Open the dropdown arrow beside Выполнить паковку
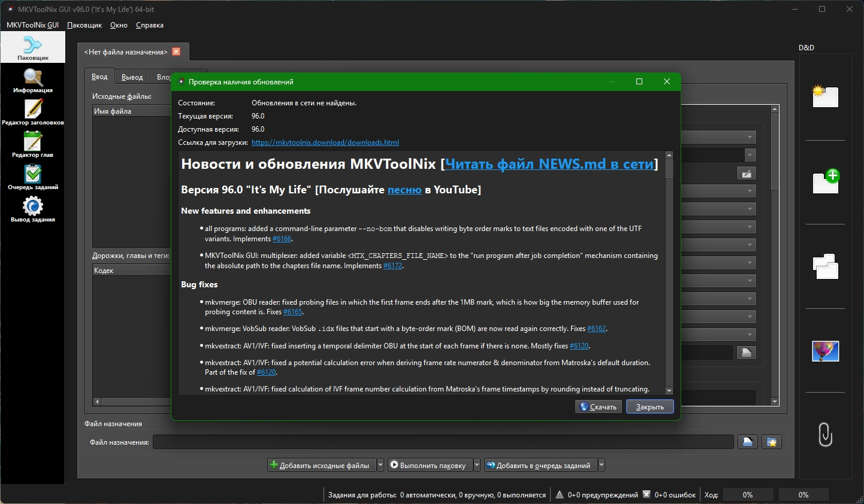 [477, 465]
